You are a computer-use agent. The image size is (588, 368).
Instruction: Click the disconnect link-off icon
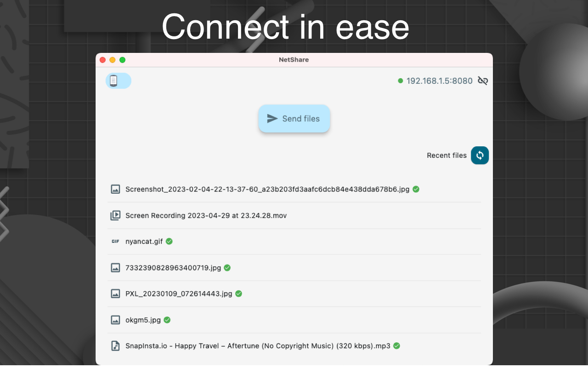coord(482,81)
